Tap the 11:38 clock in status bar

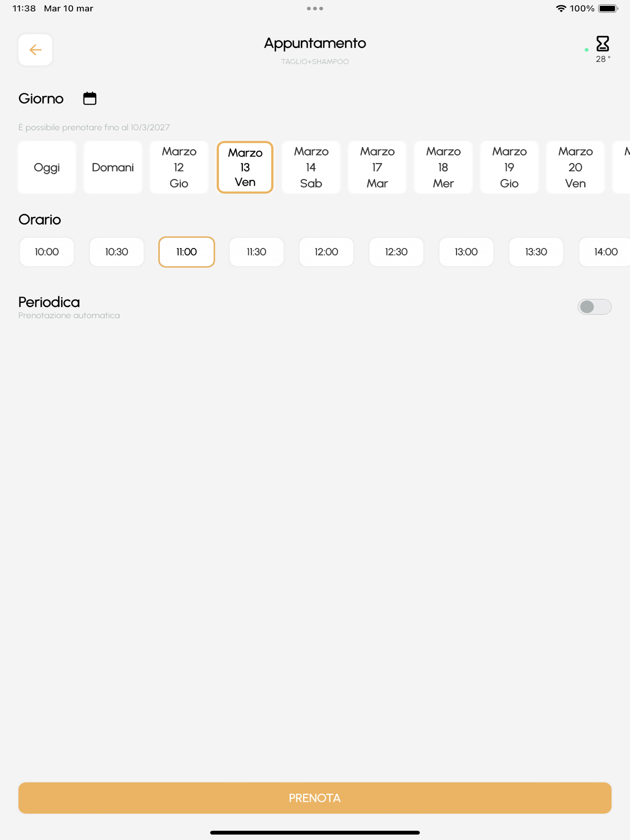(x=24, y=8)
